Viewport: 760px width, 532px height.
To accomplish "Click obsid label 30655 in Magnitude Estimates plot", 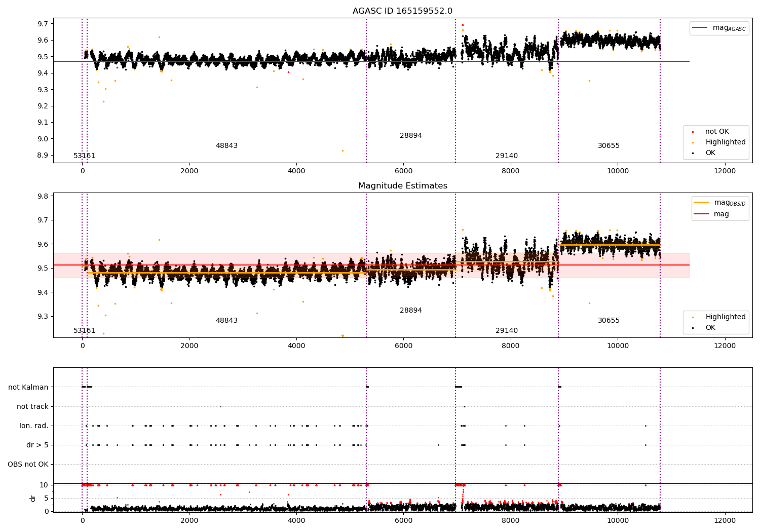I will tap(609, 321).
